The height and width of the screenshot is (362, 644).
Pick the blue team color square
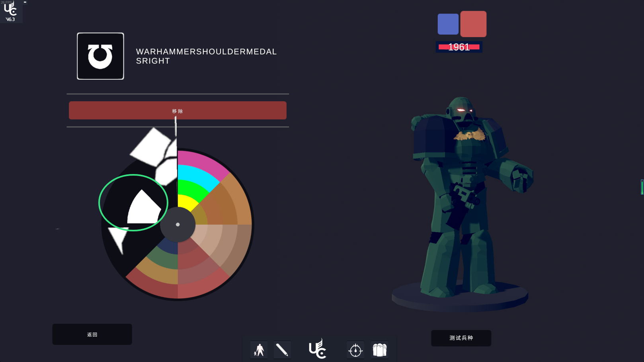click(448, 24)
